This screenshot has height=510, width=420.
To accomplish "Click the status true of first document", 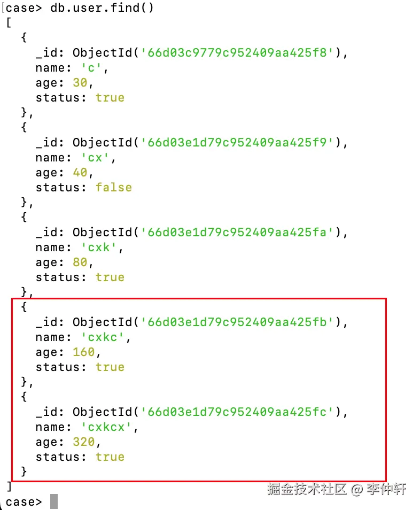I will pos(110,98).
